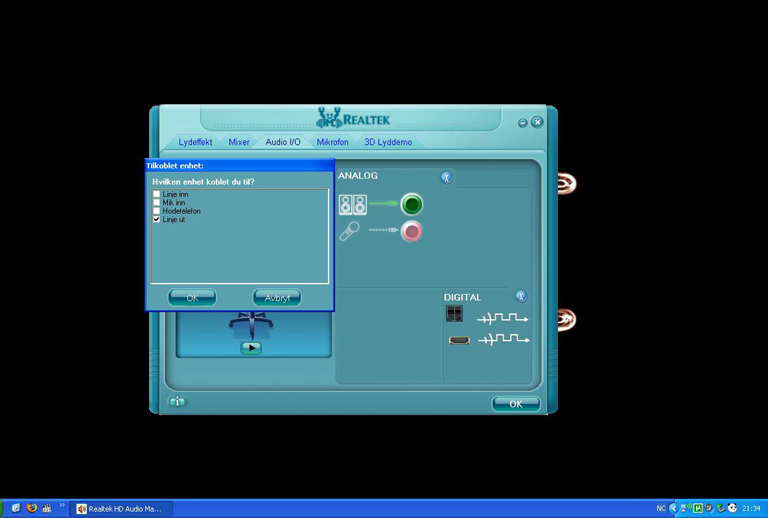Play the speaker test sound
The image size is (768, 518).
251,348
